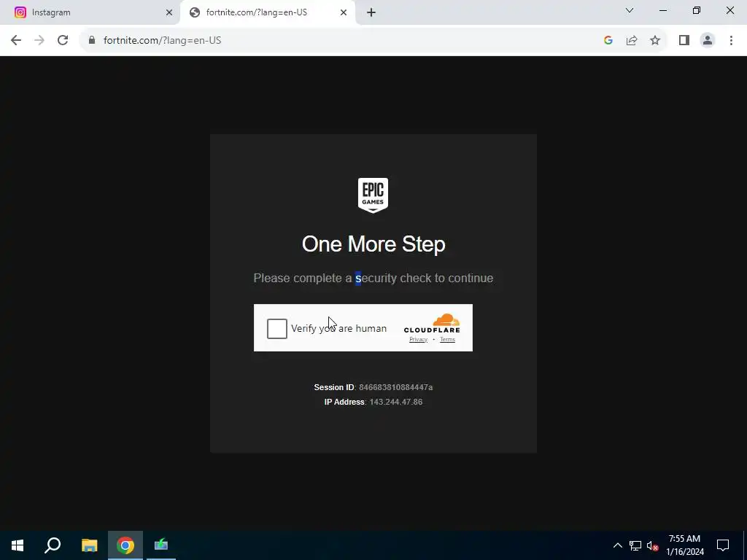Share this page icon
This screenshot has height=560, width=747.
click(x=632, y=40)
